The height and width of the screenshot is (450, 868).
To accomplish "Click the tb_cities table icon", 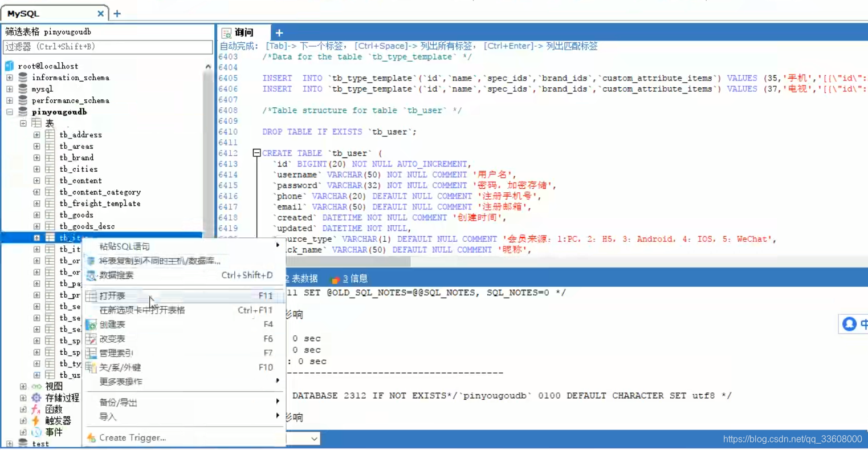I will click(50, 169).
